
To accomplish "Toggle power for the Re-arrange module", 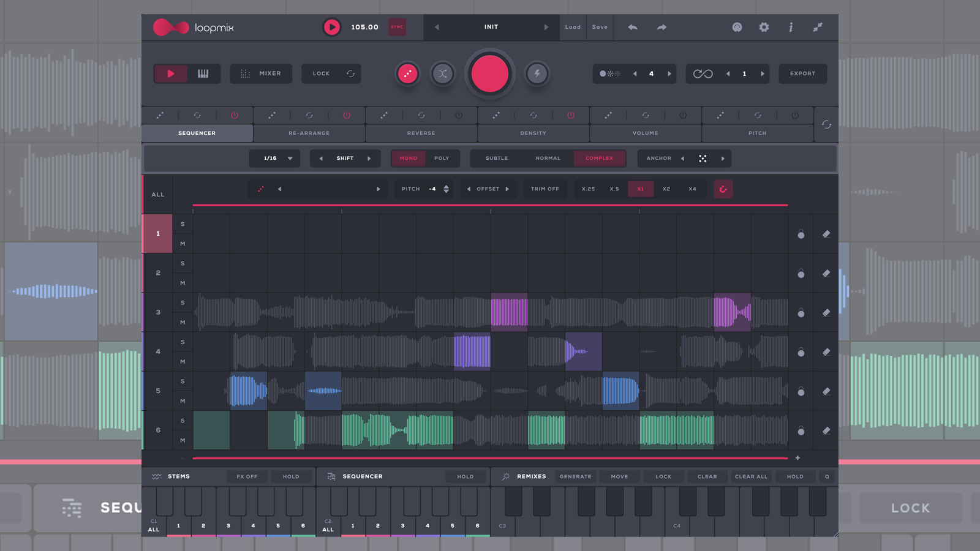I will 347,115.
